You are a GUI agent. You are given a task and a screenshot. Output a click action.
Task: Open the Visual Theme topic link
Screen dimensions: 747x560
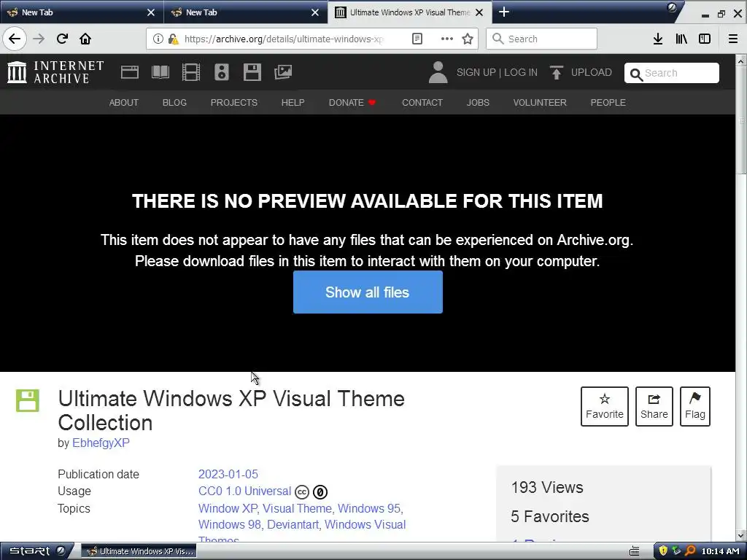(x=298, y=508)
